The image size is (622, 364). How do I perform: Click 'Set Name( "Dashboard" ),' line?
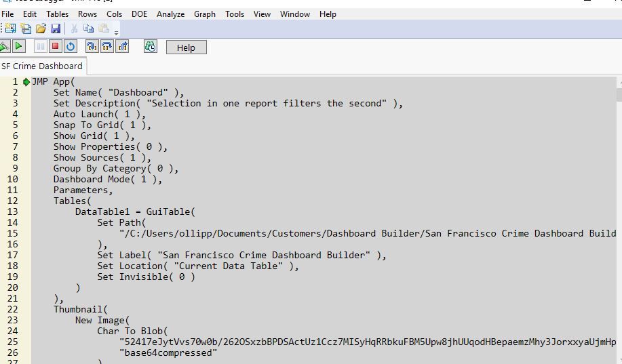[x=119, y=92]
